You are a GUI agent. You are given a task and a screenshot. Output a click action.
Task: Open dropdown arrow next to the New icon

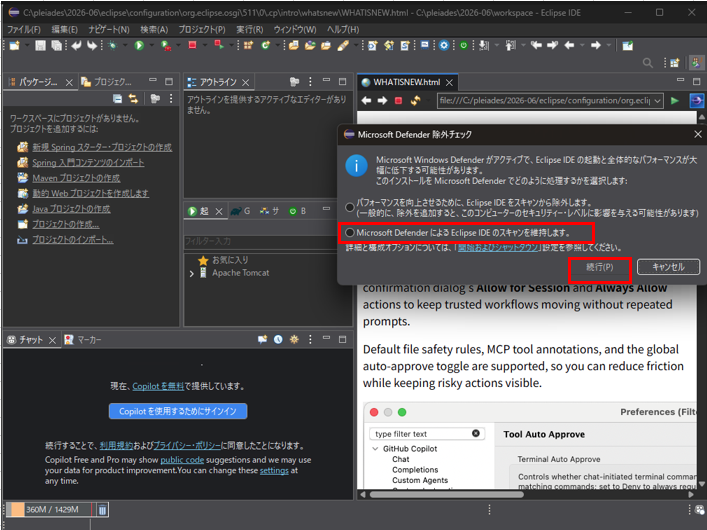(x=27, y=46)
